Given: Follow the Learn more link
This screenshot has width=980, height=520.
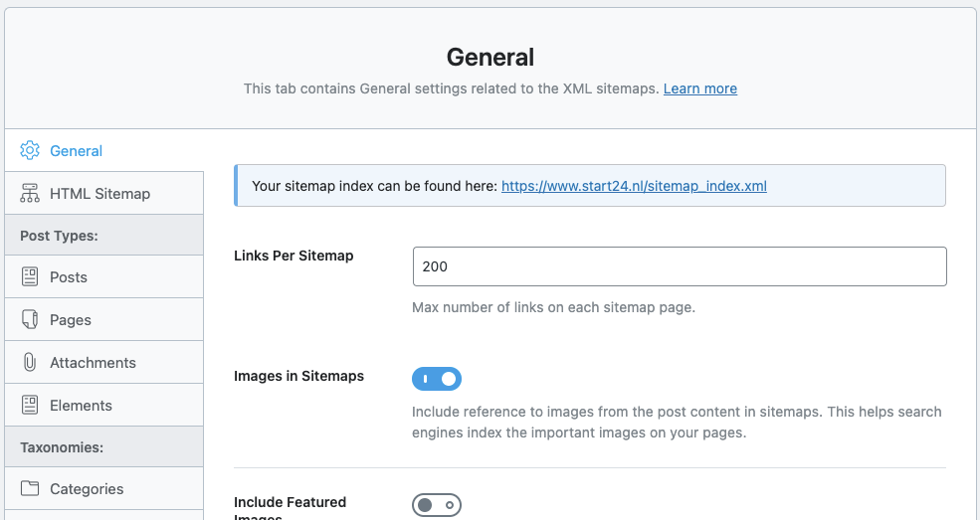Looking at the screenshot, I should point(699,88).
